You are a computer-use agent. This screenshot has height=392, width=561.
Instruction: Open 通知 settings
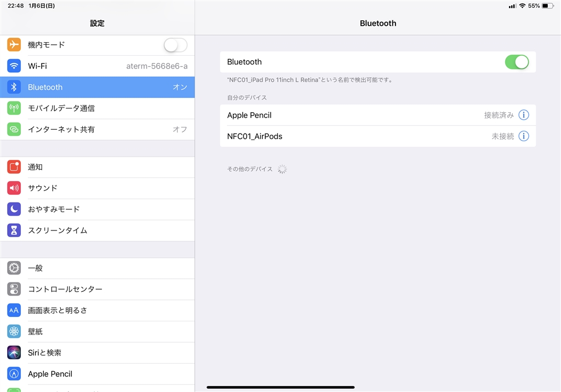tap(98, 167)
